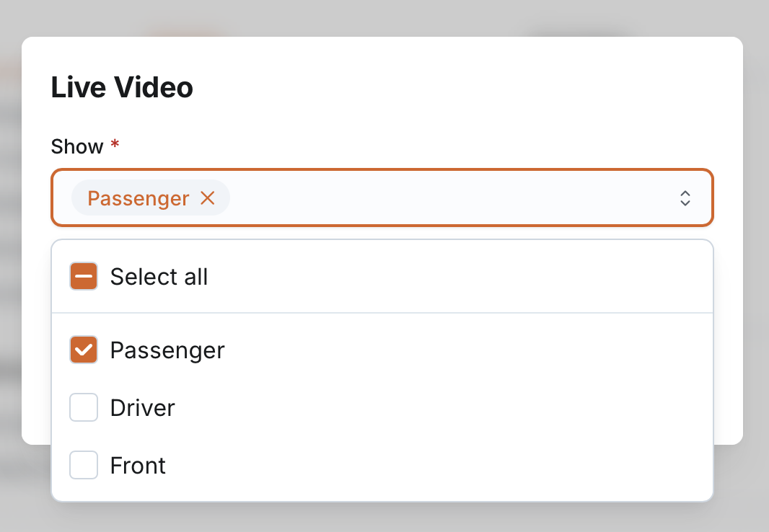
Task: Click the "Show" field label
Action: [77, 147]
